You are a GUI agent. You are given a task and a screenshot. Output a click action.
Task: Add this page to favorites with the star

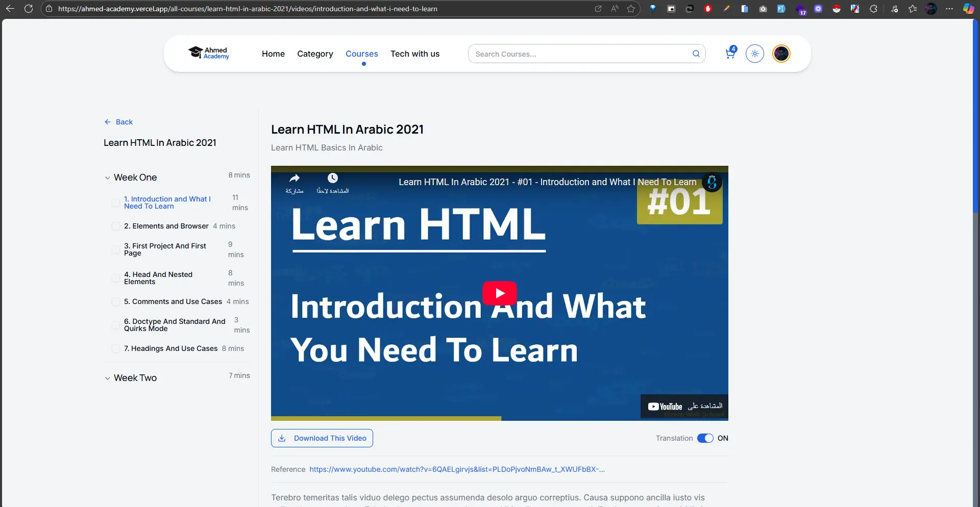point(631,9)
